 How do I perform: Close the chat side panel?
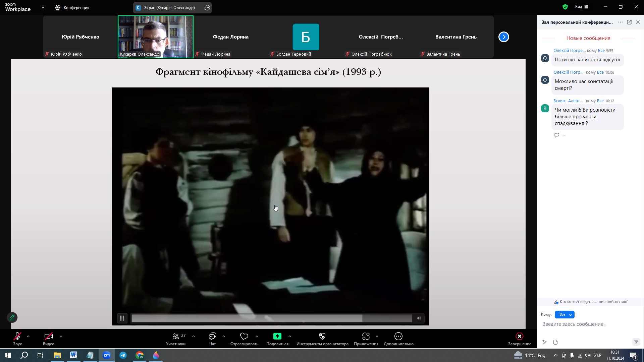point(638,22)
